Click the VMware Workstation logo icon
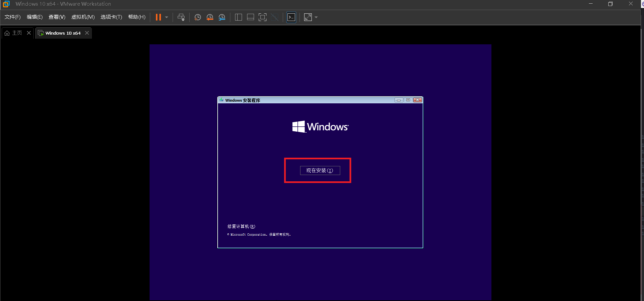 pyautogui.click(x=6, y=4)
